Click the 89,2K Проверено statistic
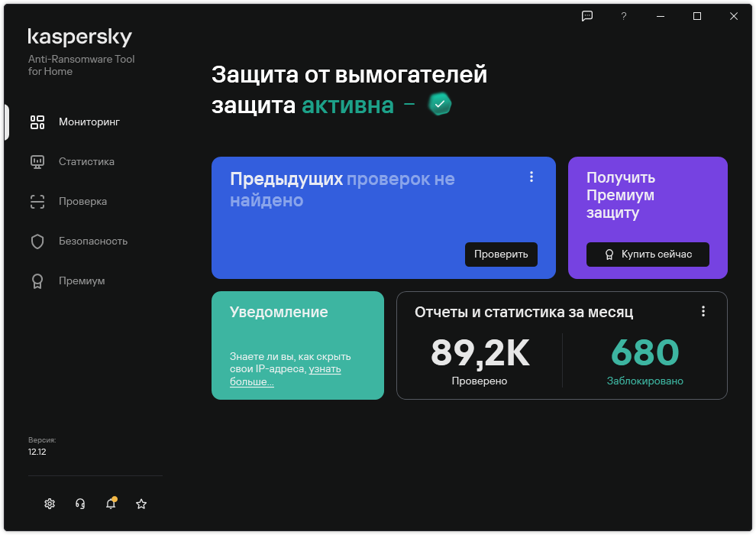756x535 pixels. 480,361
